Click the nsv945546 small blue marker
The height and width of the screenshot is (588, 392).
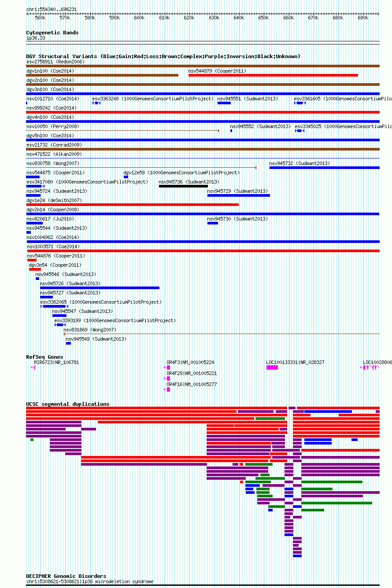point(37,279)
